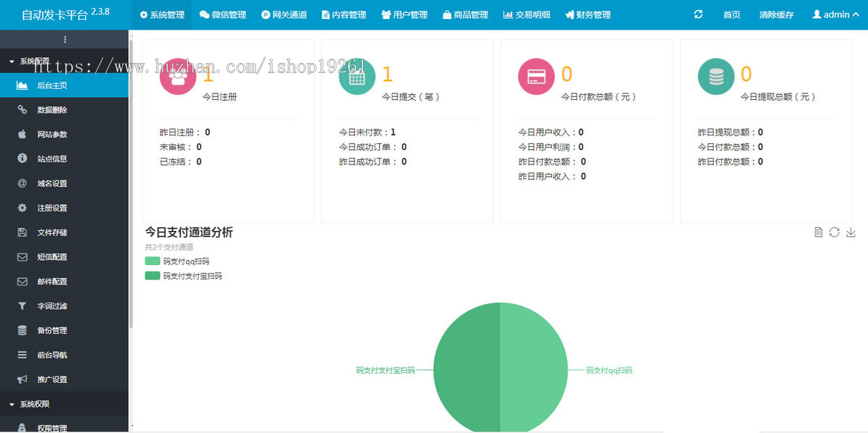Click the dark green pie slice
The image size is (868, 433).
[467, 369]
